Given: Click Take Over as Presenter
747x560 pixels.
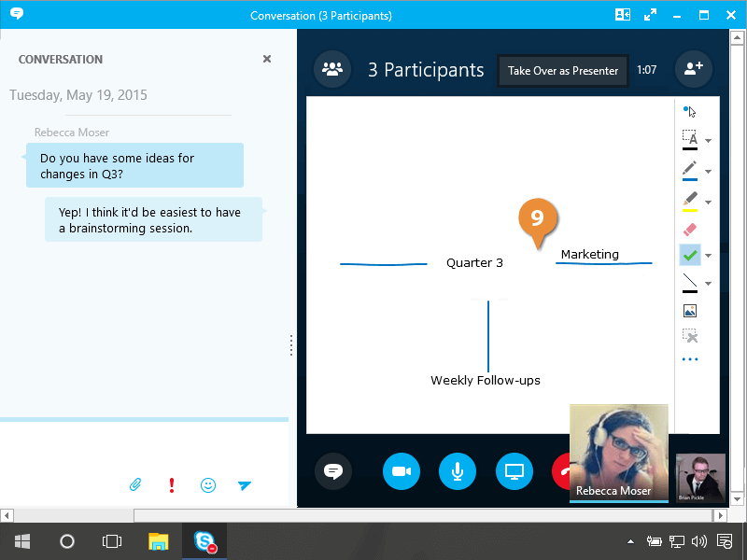Looking at the screenshot, I should (563, 70).
